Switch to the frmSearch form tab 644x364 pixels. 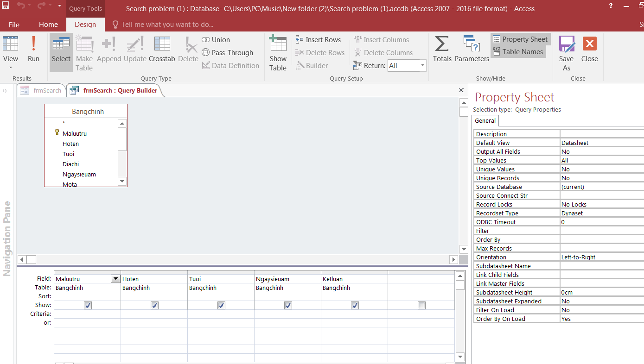click(41, 90)
